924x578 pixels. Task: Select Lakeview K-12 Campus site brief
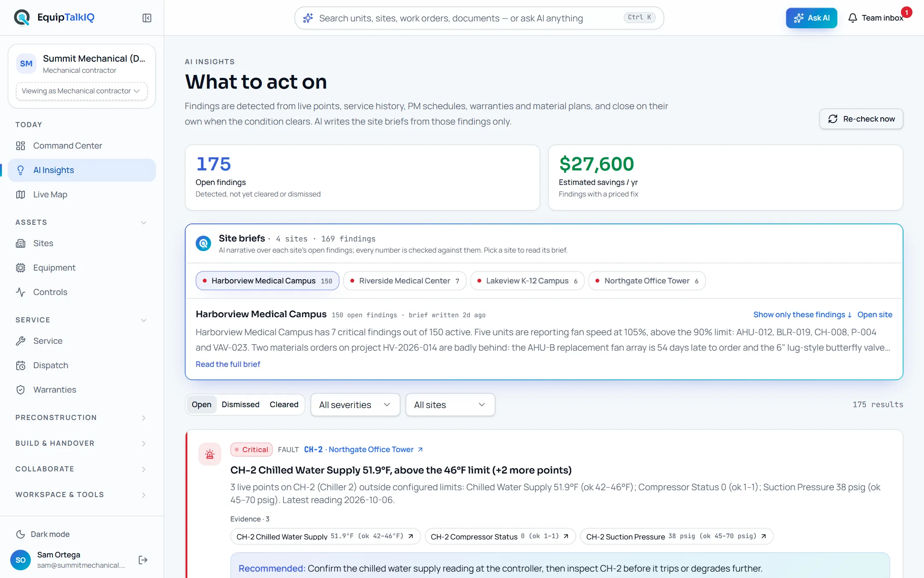pyautogui.click(x=527, y=281)
